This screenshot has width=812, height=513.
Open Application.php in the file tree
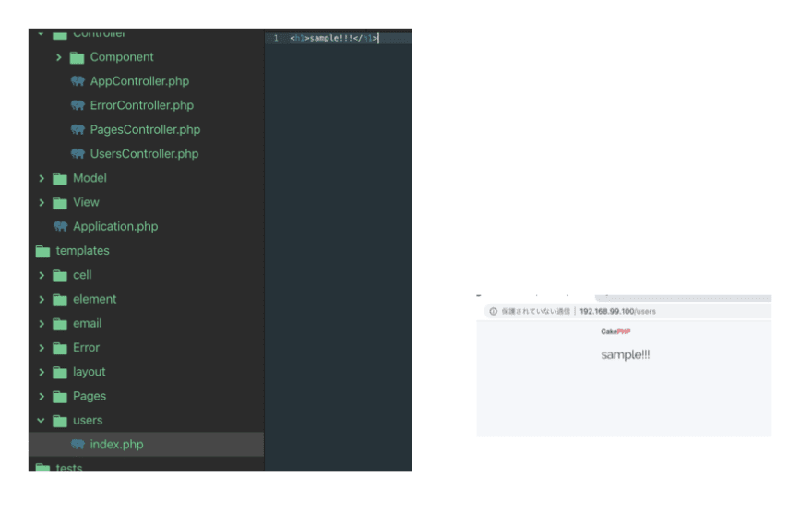tap(115, 226)
